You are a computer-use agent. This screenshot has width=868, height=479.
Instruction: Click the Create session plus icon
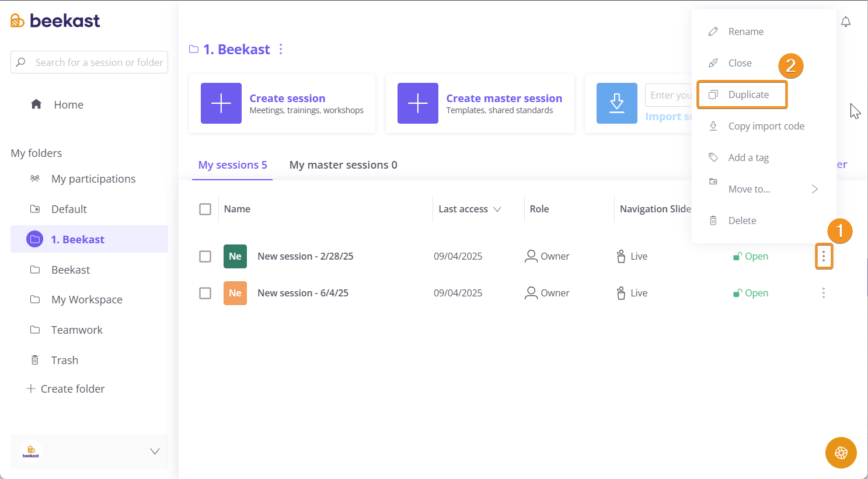click(x=221, y=103)
